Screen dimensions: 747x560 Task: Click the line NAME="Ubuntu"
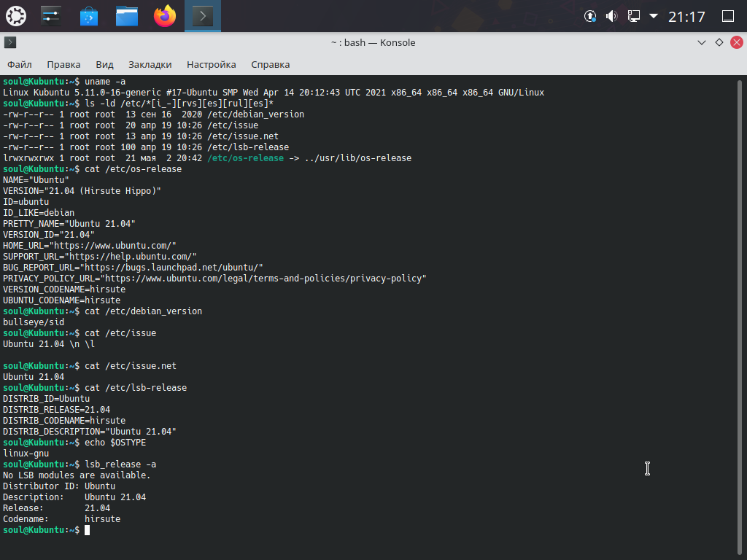(x=36, y=180)
